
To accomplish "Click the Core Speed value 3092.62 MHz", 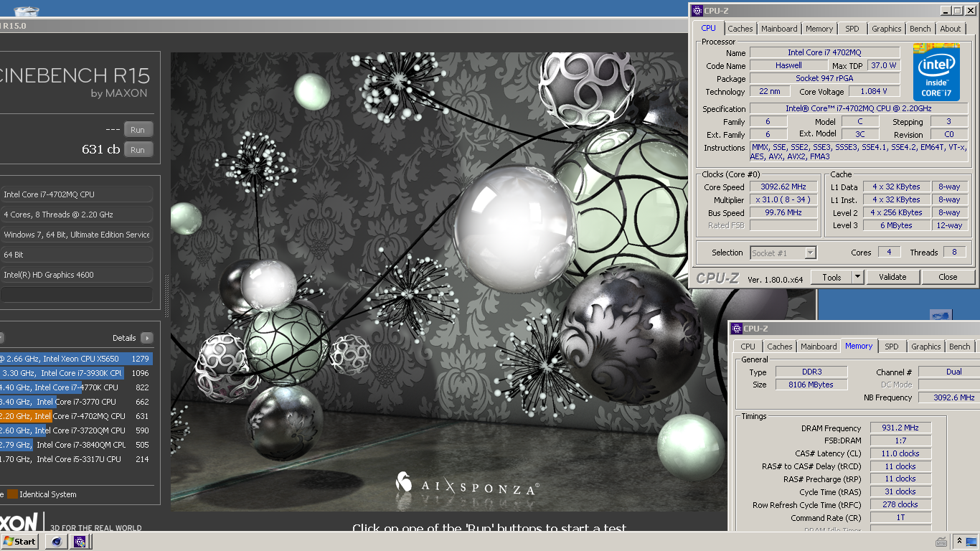I will [783, 187].
